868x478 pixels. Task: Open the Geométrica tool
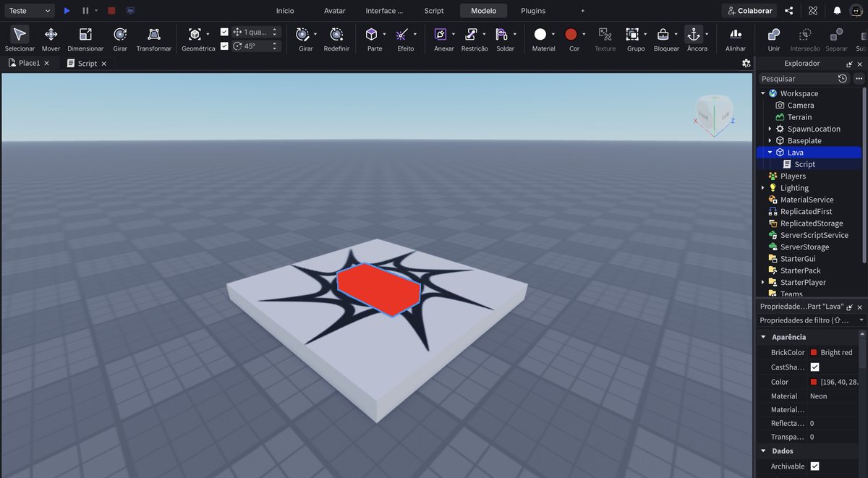click(195, 39)
